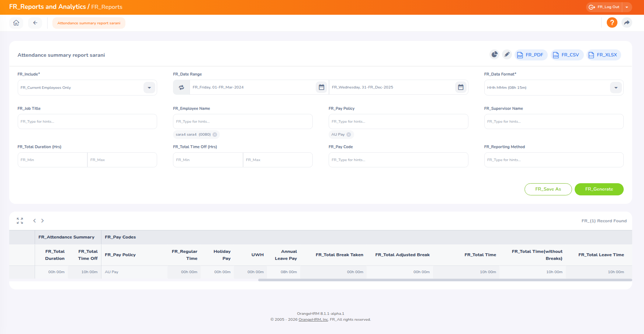Open Attendance summary report sarani tab
This screenshot has height=334, width=644.
click(x=89, y=23)
